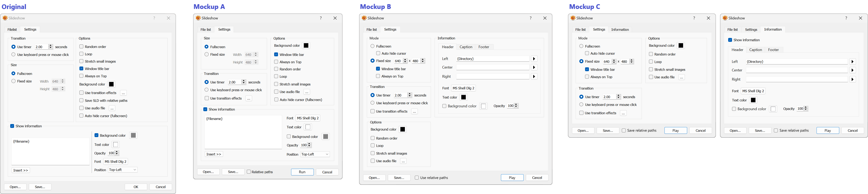
Task: Click the {Filename} text area in Mockup A
Action: coord(243,132)
